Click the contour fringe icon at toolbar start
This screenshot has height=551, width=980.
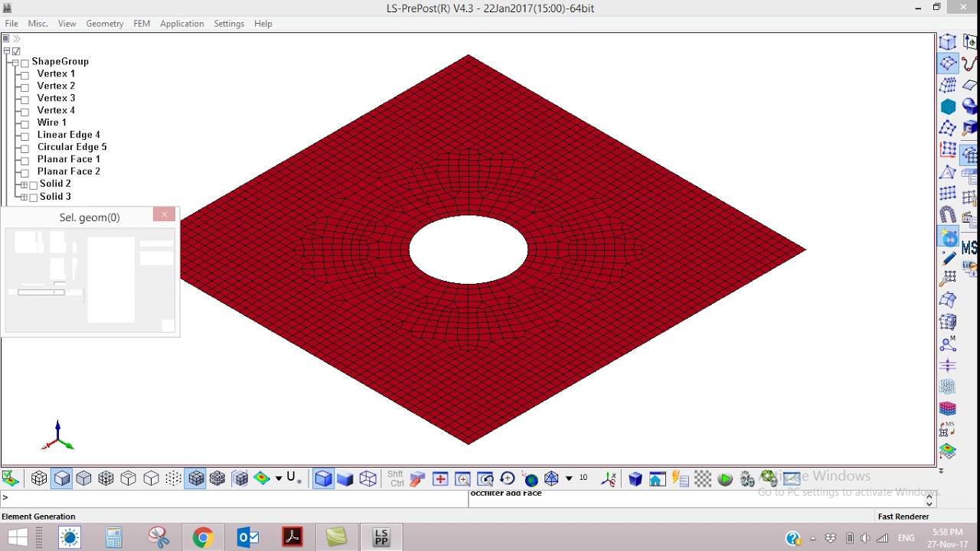click(11, 479)
